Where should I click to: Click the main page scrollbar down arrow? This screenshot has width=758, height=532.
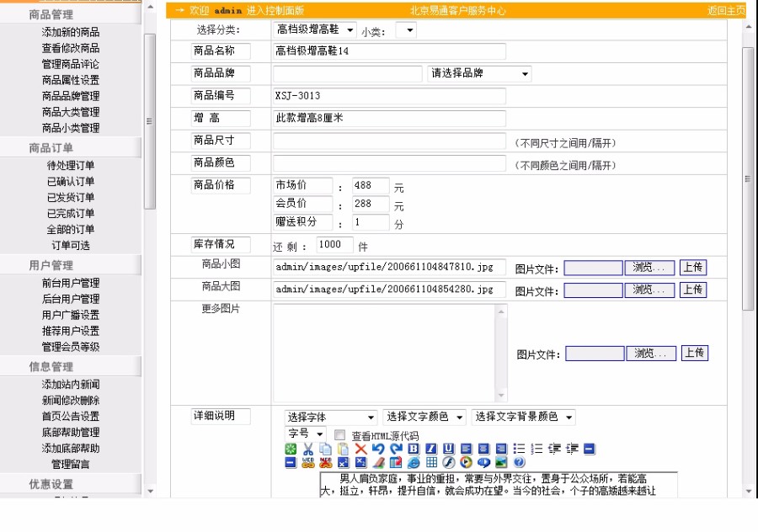pos(749,492)
